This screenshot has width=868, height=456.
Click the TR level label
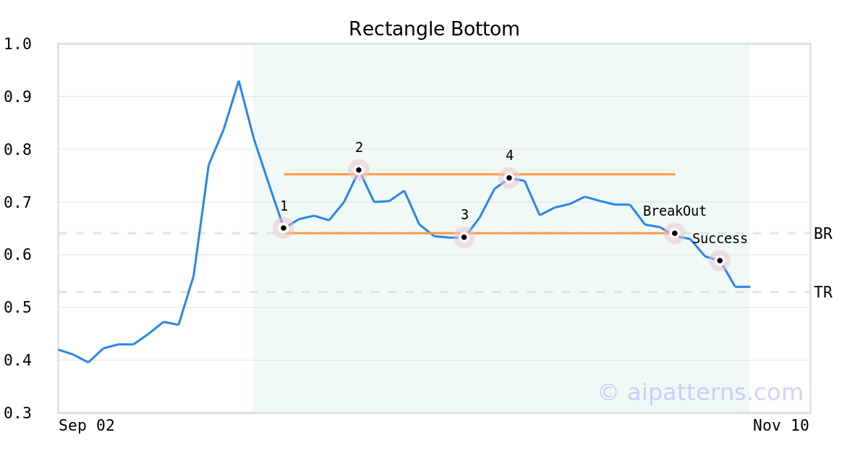(x=822, y=292)
